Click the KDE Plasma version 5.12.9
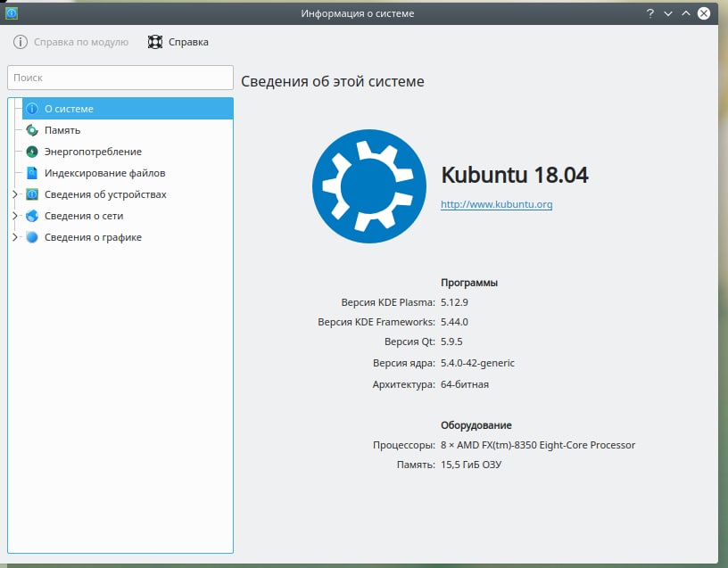This screenshot has width=728, height=568. 454,302
